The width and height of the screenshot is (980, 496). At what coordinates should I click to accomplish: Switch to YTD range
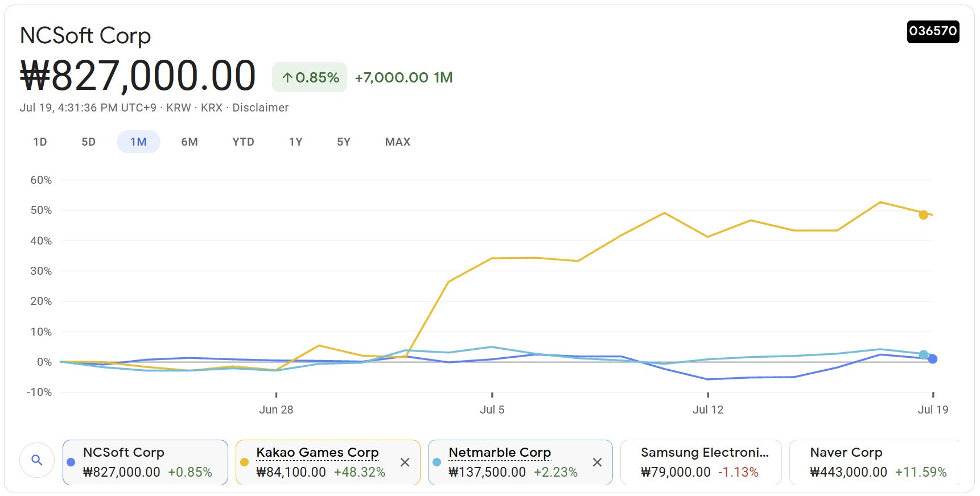243,142
